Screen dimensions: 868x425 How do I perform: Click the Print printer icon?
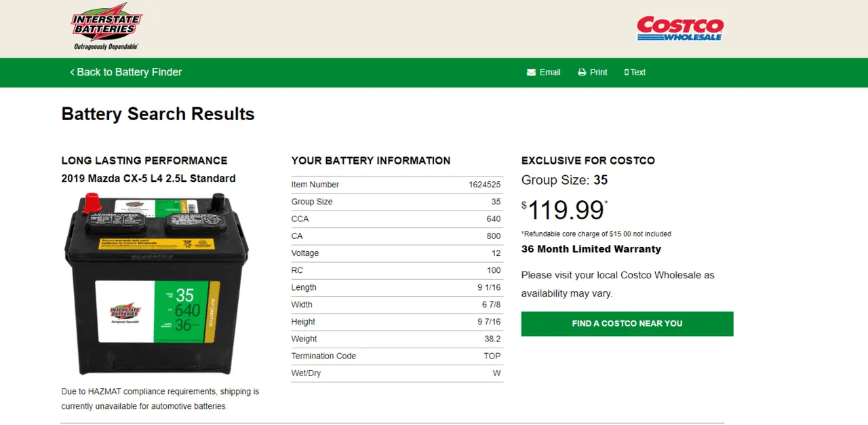582,73
